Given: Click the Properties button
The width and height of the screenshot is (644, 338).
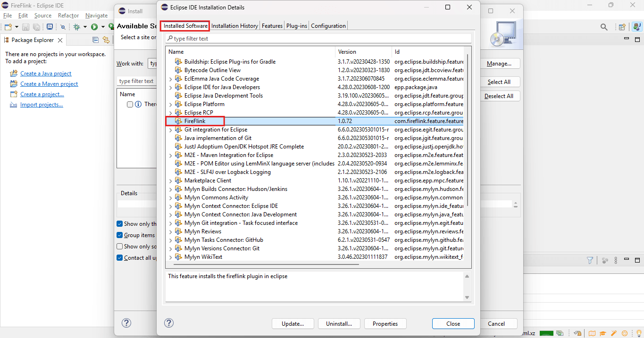Looking at the screenshot, I should tap(385, 324).
